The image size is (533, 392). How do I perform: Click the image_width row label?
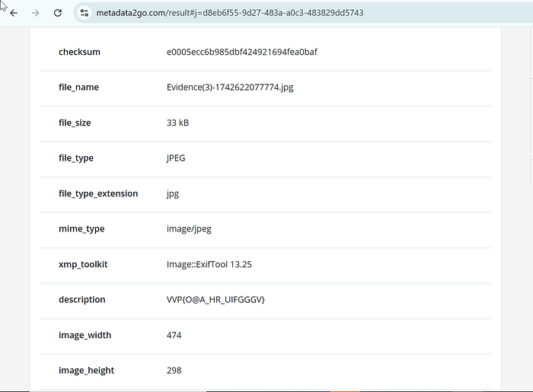(85, 335)
